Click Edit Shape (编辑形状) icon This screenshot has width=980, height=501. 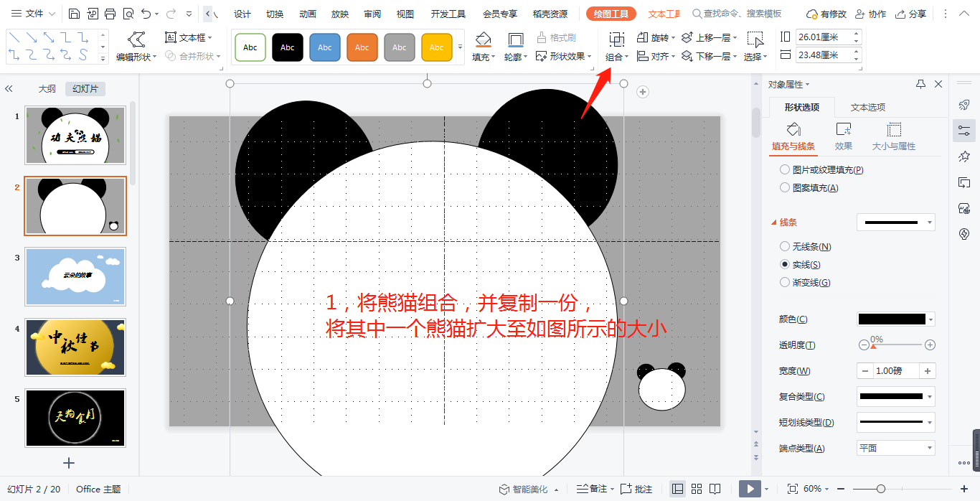[136, 47]
